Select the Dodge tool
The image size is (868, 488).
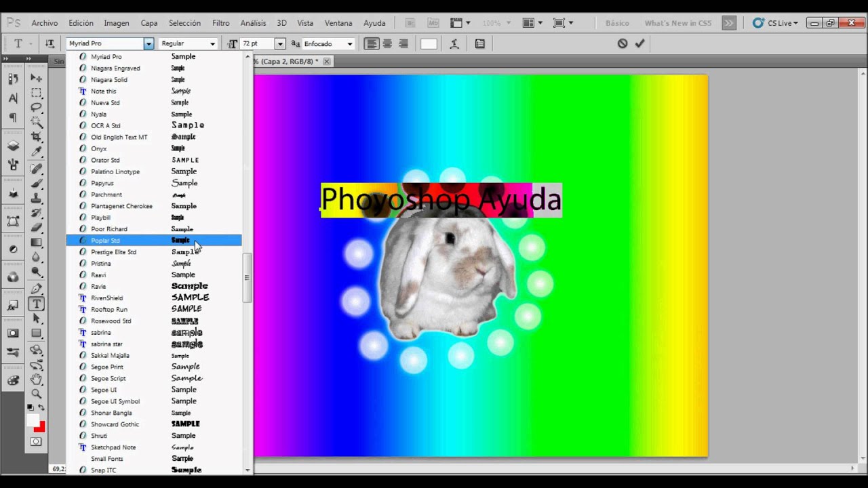37,272
